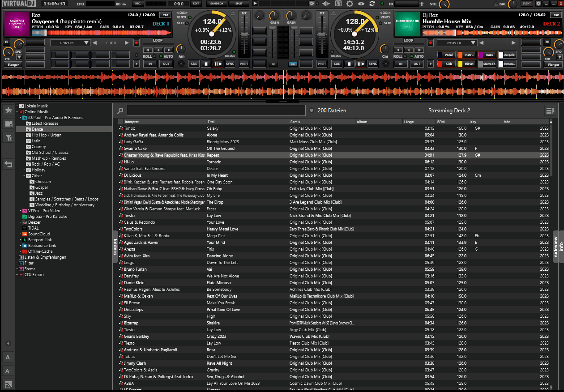Image resolution: width=564 pixels, height=392 pixels.
Task: Click the pop-out browser icon at sidebar bottom
Action: [x=8, y=384]
